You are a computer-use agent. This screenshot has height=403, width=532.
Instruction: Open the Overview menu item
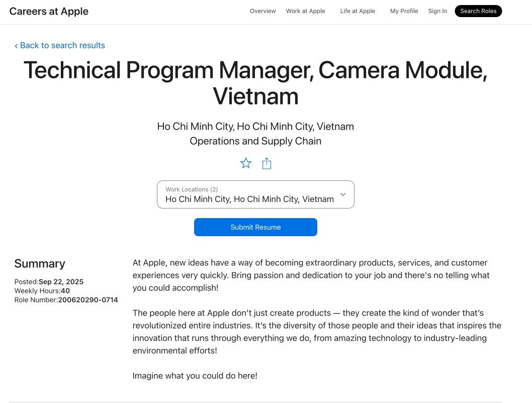(262, 11)
